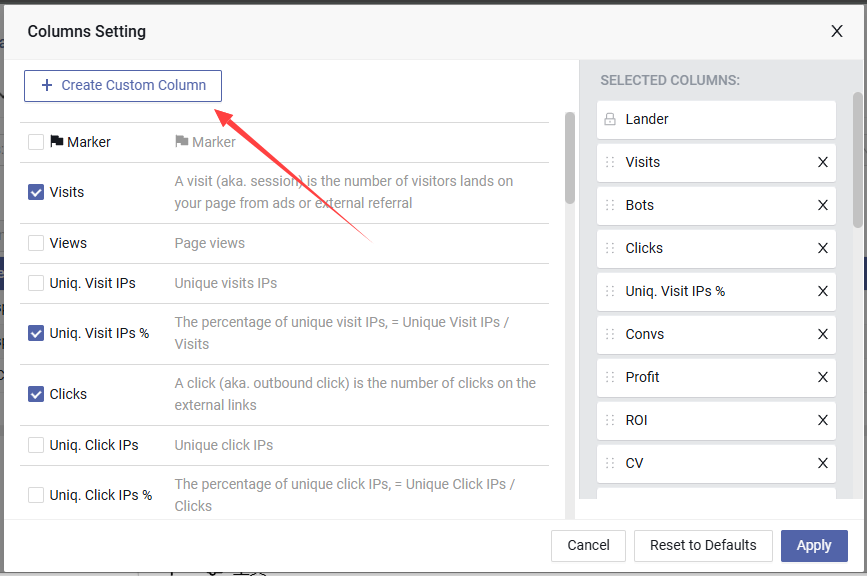Remove Uniq. Visit IPs % selected column
Viewport: 867px width, 576px height.
823,291
